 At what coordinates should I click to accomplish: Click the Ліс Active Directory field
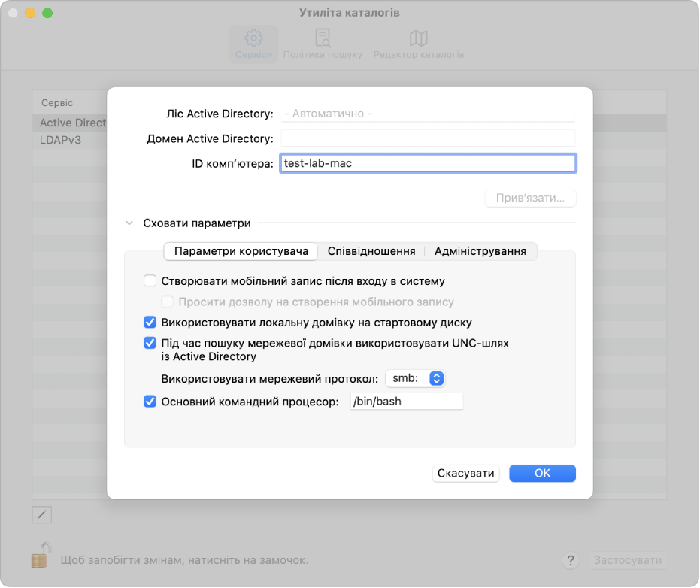pos(428,114)
